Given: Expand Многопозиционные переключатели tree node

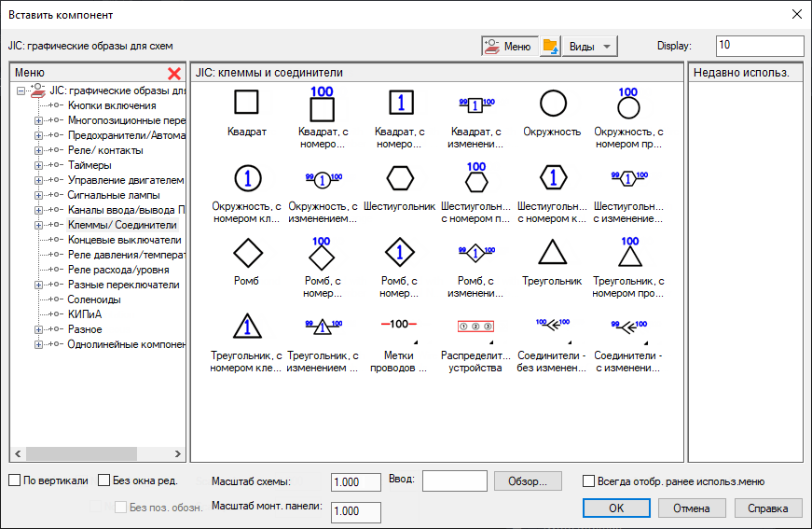Looking at the screenshot, I should (x=38, y=120).
